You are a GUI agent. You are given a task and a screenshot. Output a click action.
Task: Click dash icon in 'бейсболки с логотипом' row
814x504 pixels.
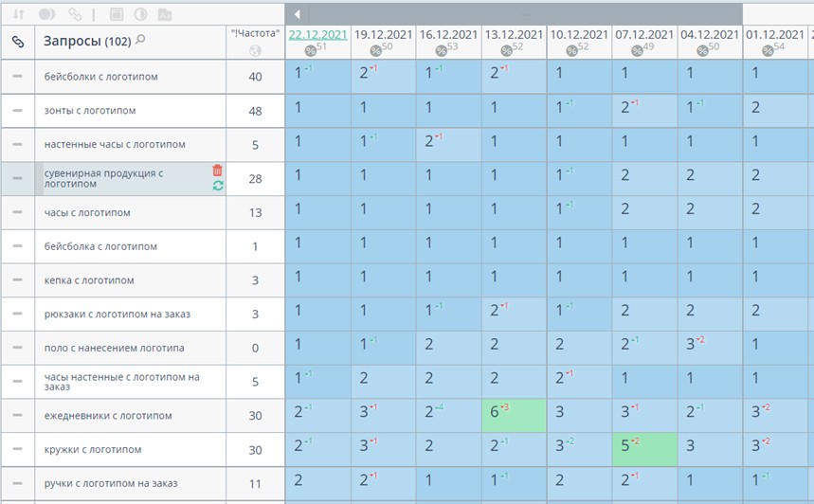(x=17, y=77)
